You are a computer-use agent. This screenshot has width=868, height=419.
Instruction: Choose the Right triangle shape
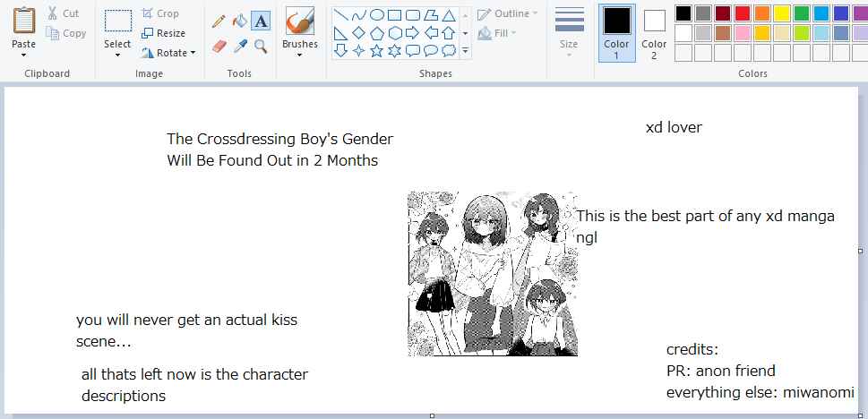tap(341, 33)
